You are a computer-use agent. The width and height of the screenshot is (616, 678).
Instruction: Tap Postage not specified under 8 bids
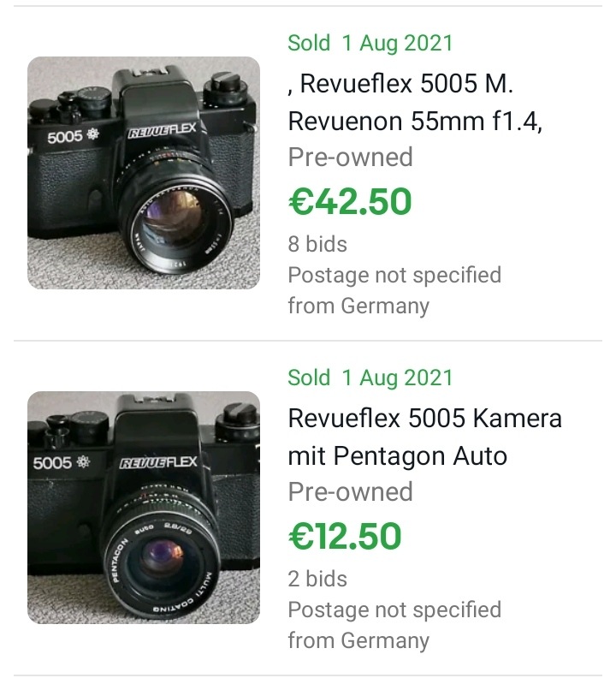click(x=394, y=275)
